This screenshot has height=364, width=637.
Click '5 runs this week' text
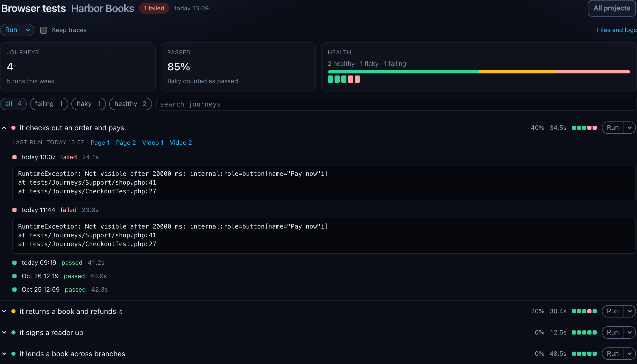(x=31, y=81)
